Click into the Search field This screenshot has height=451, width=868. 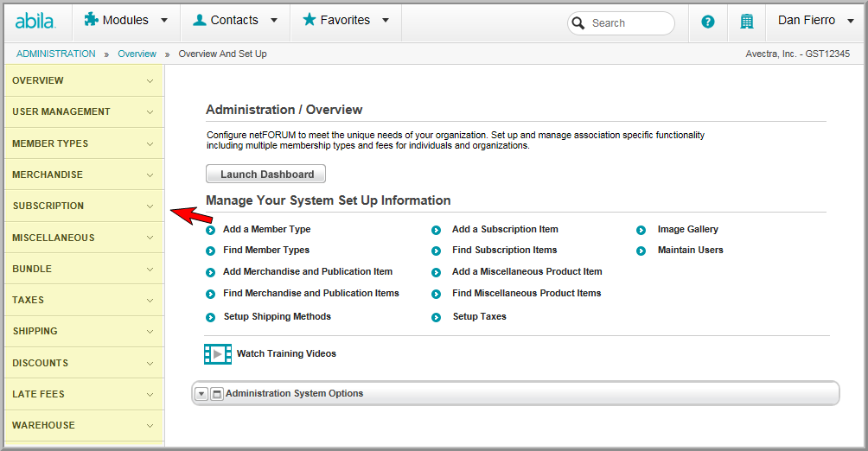pyautogui.click(x=629, y=23)
